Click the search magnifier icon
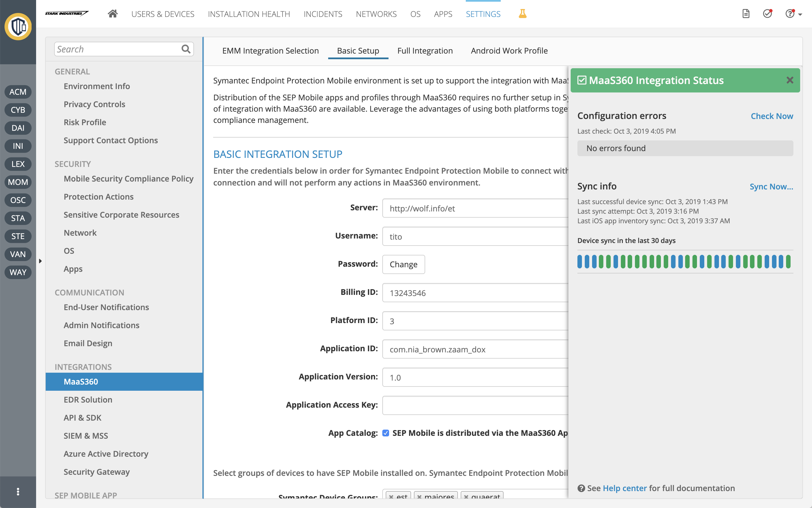Screen dimensions: 812x508 tap(186, 49)
